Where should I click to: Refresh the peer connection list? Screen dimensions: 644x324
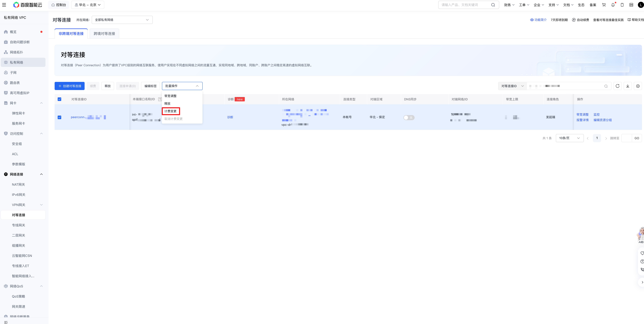point(617,86)
